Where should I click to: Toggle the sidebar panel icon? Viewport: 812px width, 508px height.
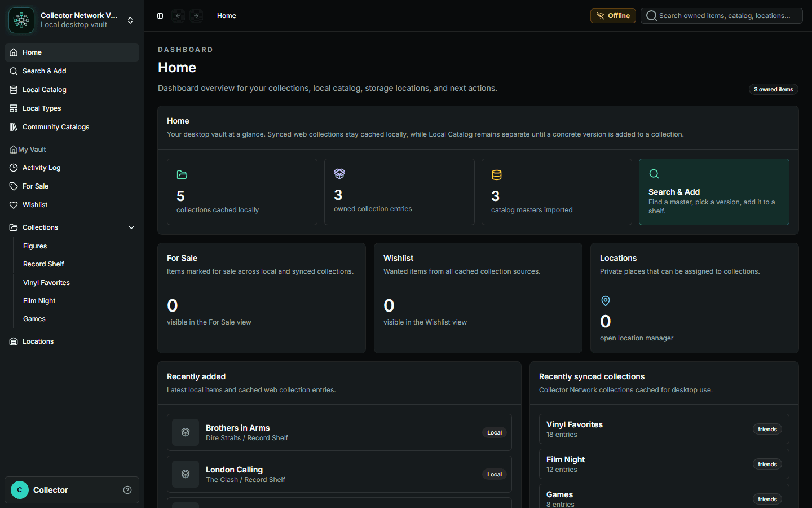160,16
